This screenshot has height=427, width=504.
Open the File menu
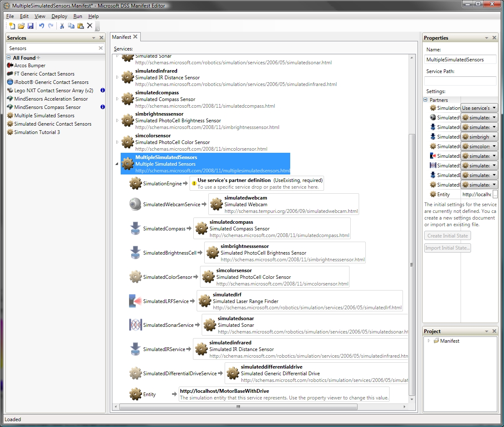(x=10, y=16)
